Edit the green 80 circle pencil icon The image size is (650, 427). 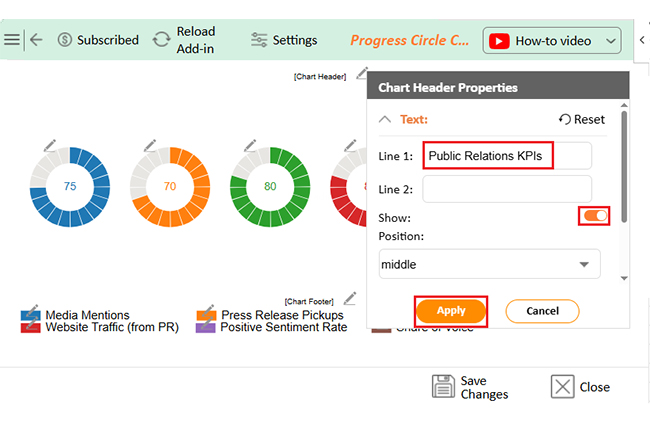coord(250,146)
